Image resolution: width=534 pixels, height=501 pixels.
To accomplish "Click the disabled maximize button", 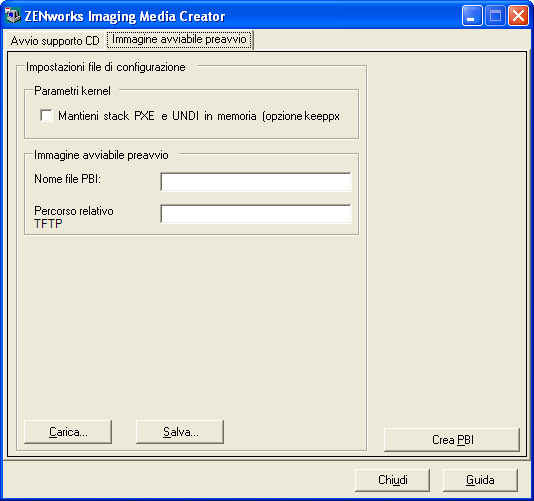I will pos(495,16).
